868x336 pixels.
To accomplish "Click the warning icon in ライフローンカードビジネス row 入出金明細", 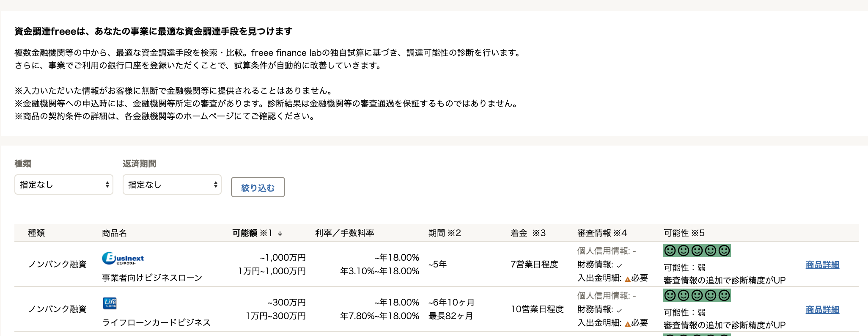I will pos(628,323).
